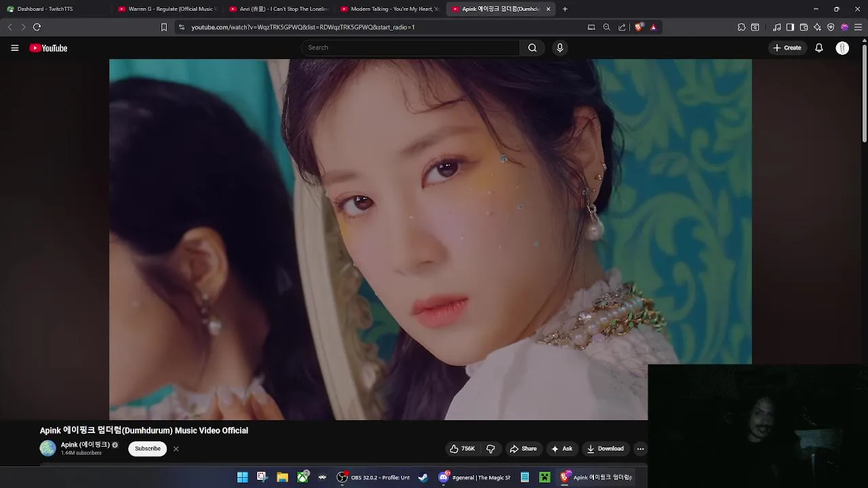Open the YouTube hamburger guide menu
This screenshot has width=868, height=488.
click(x=14, y=48)
